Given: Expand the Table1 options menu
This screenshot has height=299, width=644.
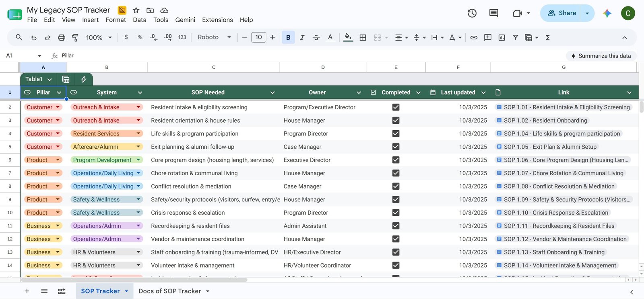Looking at the screenshot, I should pyautogui.click(x=50, y=80).
